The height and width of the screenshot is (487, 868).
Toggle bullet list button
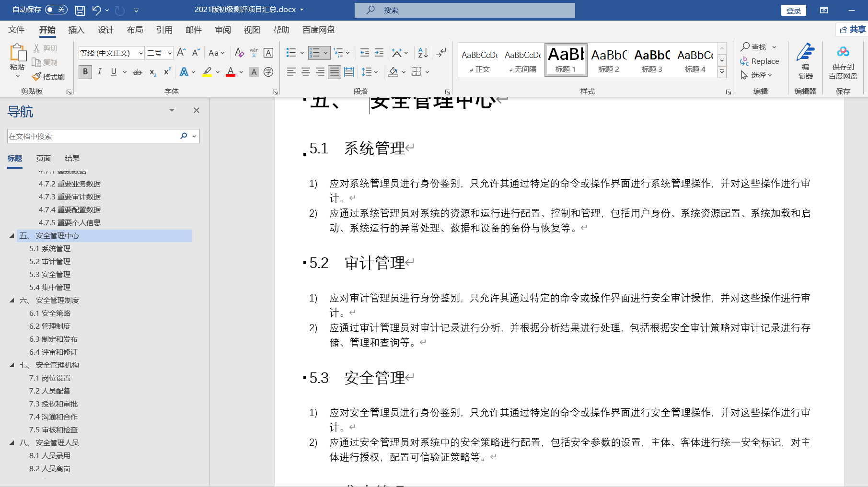point(291,53)
